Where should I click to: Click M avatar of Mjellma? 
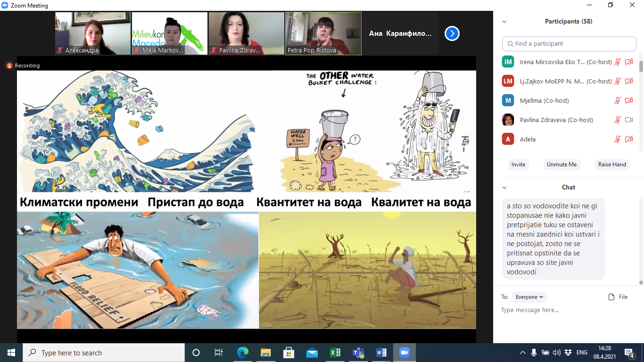(x=508, y=100)
